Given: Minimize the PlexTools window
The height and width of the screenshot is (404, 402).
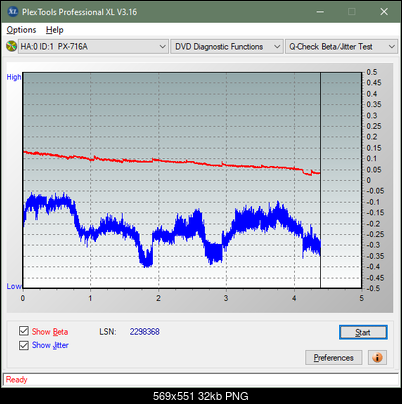Looking at the screenshot, I should pyautogui.click(x=320, y=12).
